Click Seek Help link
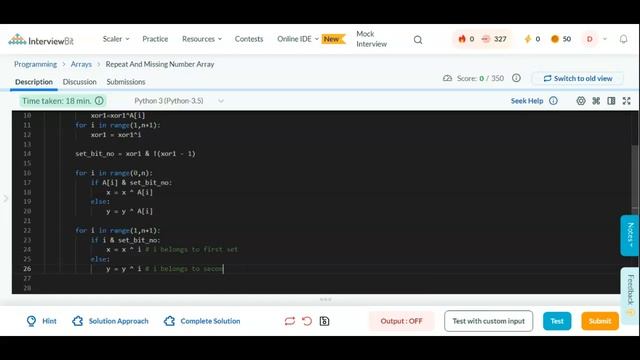640x360 pixels. [527, 101]
